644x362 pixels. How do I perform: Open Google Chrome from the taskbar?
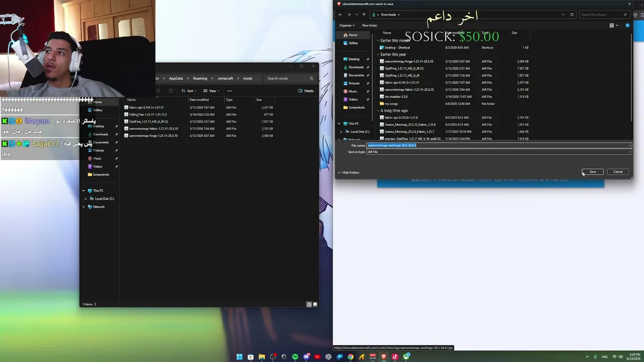tap(350, 357)
